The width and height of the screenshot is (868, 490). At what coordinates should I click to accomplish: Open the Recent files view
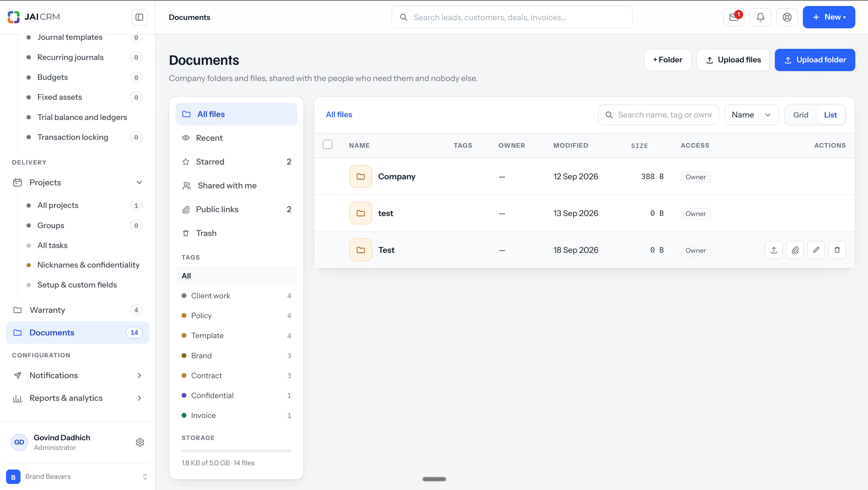(236, 138)
